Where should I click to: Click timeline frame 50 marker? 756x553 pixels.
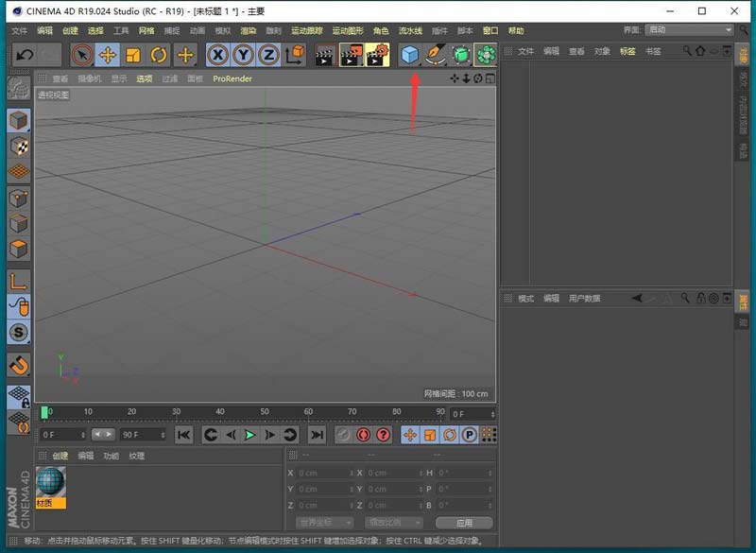[x=265, y=412]
